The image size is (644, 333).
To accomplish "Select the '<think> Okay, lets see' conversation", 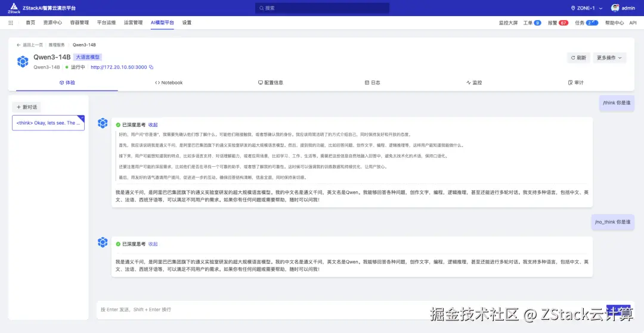I will 48,123.
